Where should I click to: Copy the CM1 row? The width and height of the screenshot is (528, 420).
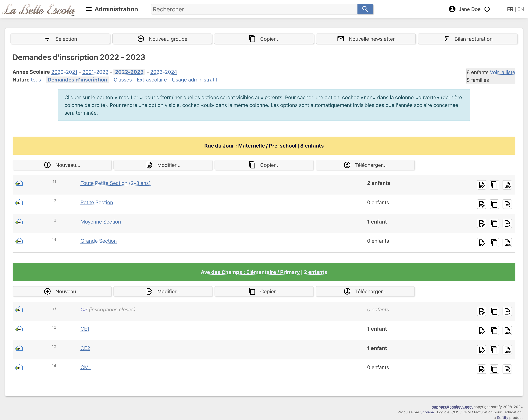pyautogui.click(x=494, y=369)
